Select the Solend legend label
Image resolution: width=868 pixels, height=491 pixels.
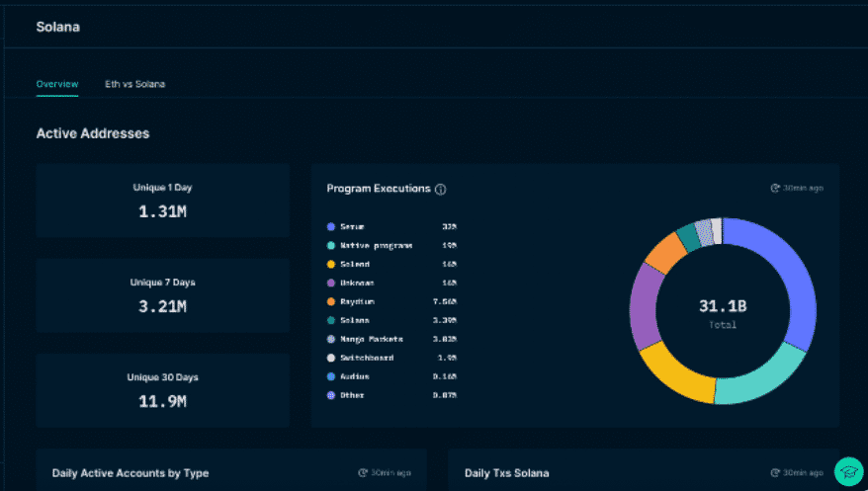355,265
